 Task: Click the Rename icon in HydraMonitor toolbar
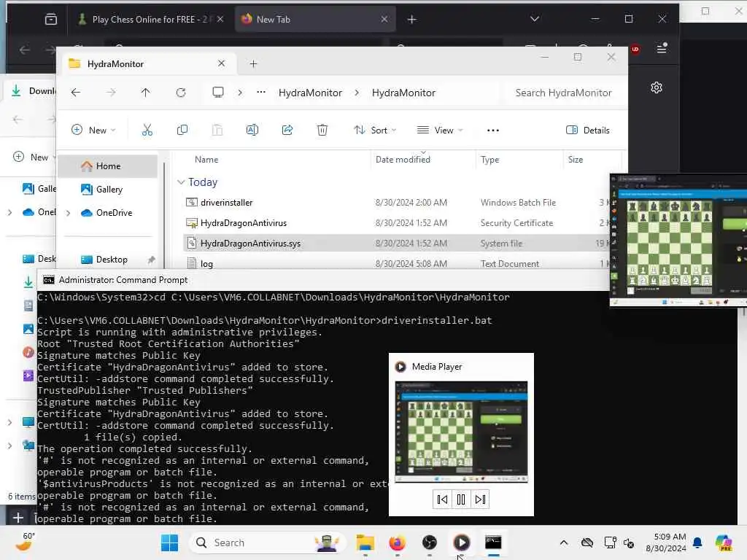[252, 130]
